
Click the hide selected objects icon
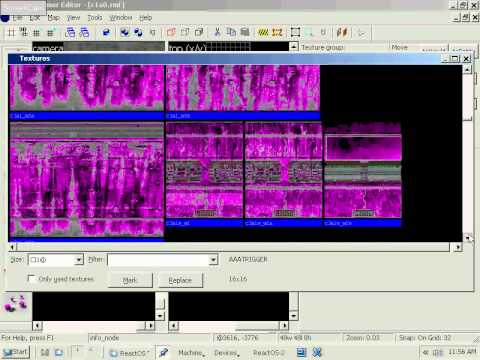(x=171, y=32)
